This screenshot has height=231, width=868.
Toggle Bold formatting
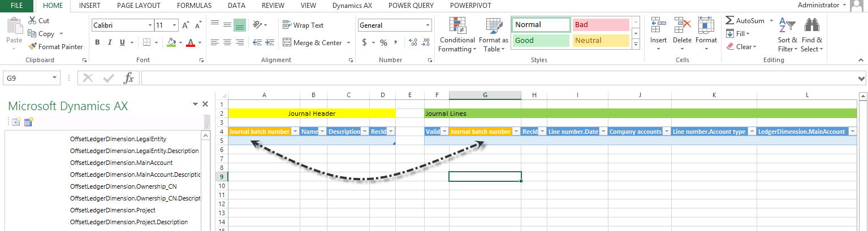click(97, 42)
